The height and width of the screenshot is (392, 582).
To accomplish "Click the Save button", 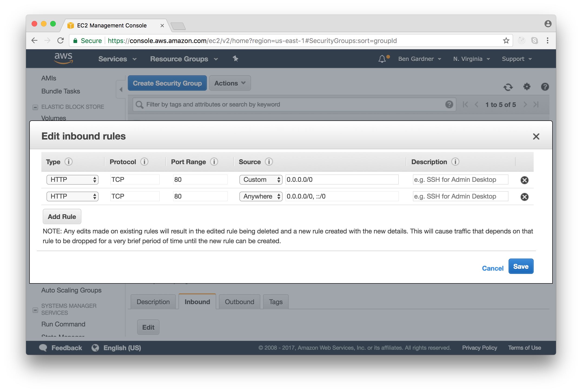I will point(521,266).
